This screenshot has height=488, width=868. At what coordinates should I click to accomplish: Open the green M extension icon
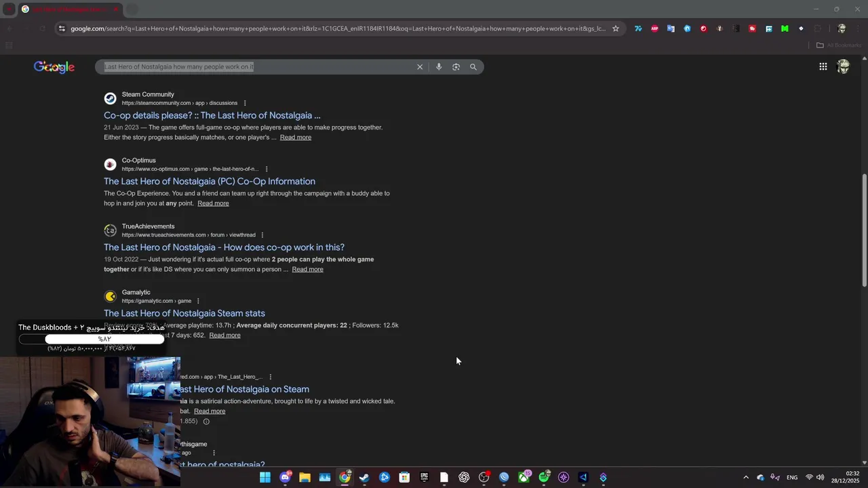[785, 28]
